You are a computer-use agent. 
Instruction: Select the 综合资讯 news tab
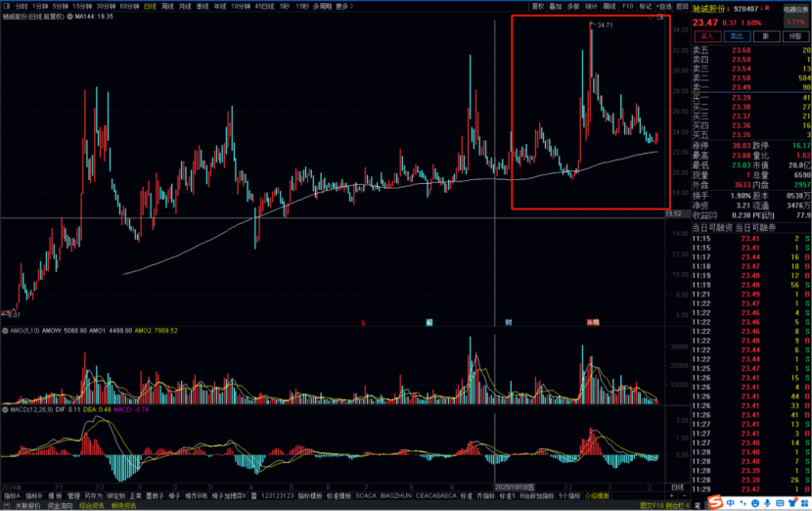pyautogui.click(x=93, y=506)
